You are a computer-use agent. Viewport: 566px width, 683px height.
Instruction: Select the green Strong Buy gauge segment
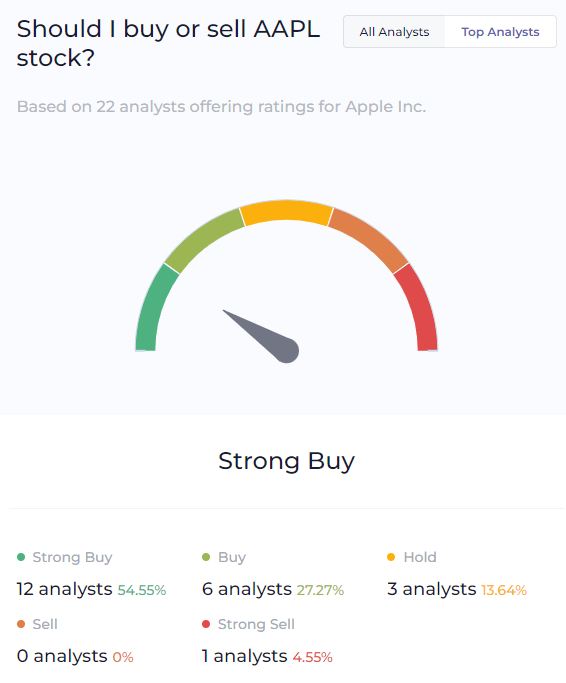click(153, 309)
